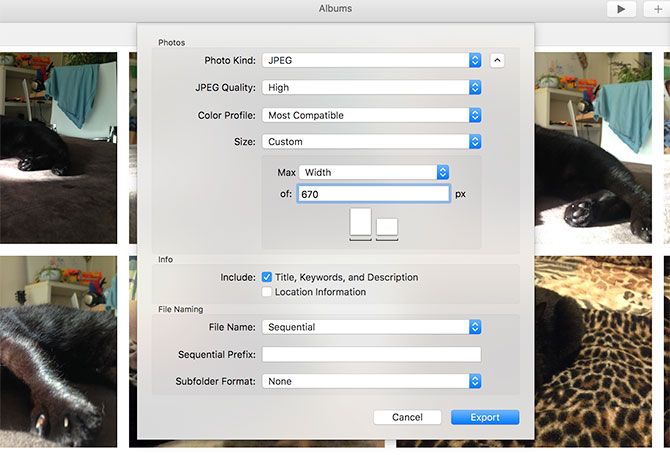Open the Subfolder Format dropdown
Image resolution: width=670 pixels, height=455 pixels.
pos(371,381)
